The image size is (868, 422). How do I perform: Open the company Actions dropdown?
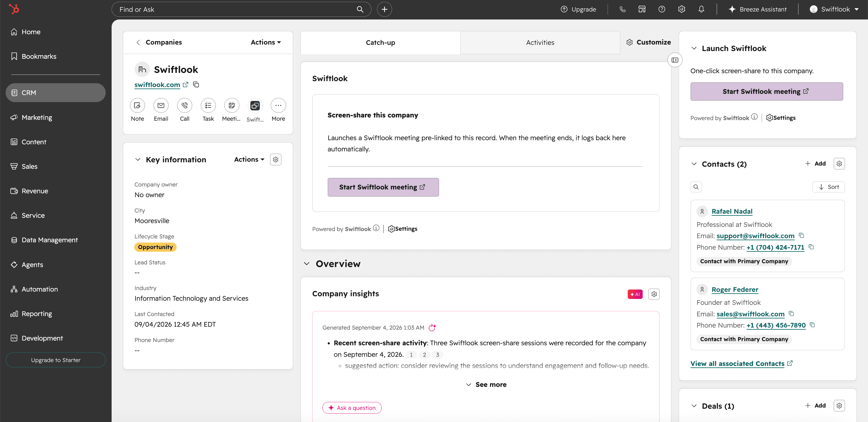click(266, 42)
